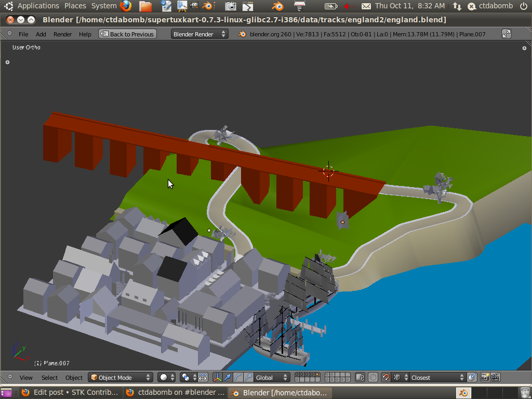Select the translate manipulator arrow icon
Image resolution: width=532 pixels, height=399 pixels.
[x=228, y=378]
